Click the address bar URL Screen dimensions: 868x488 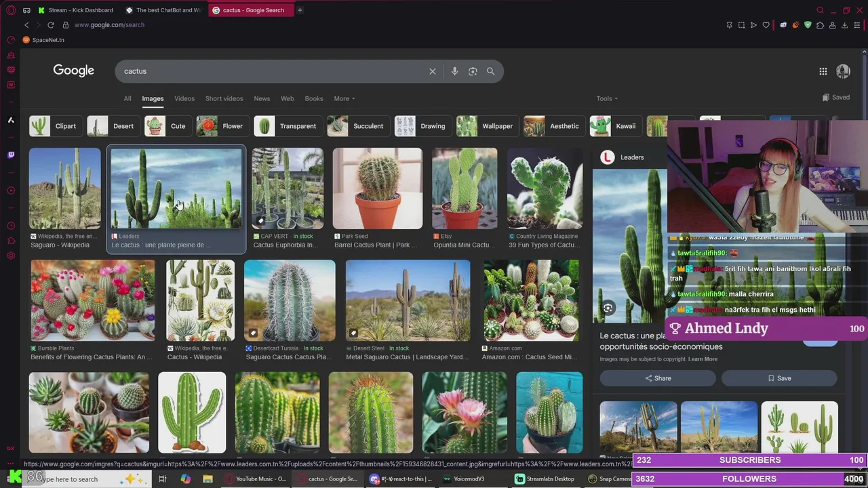pyautogui.click(x=109, y=25)
